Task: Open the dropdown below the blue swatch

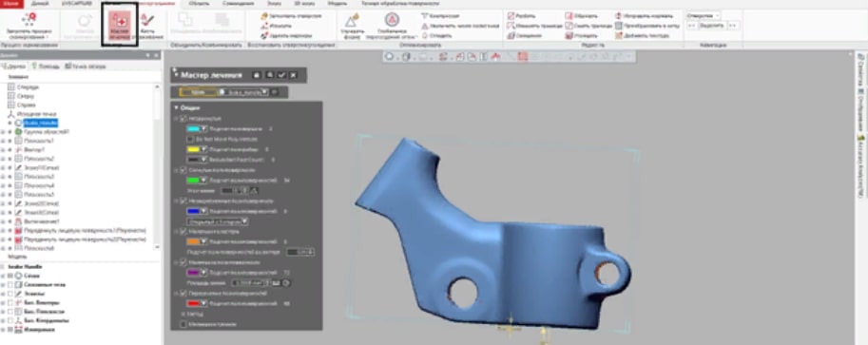Action: [218, 221]
